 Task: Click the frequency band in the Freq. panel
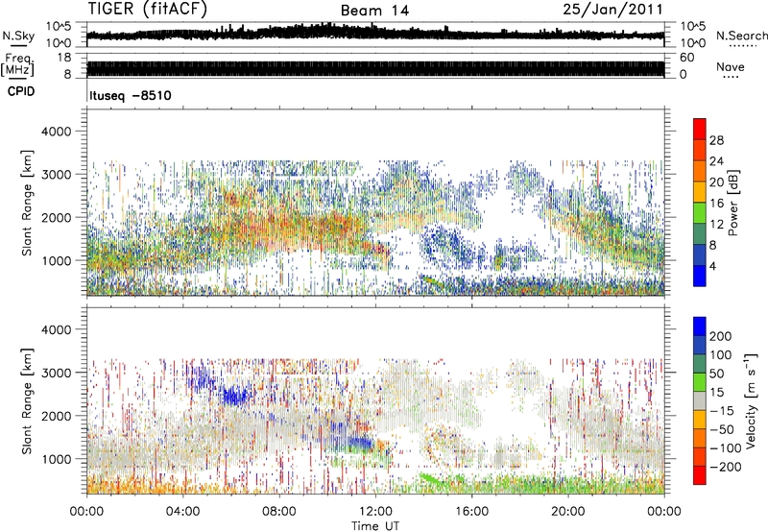tap(375, 68)
